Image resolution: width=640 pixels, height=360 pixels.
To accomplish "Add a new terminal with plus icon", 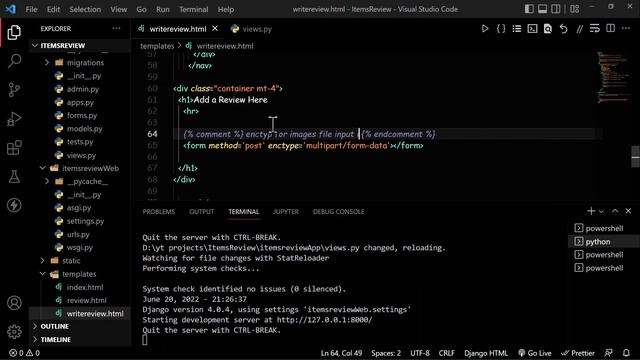I will pos(591,211).
